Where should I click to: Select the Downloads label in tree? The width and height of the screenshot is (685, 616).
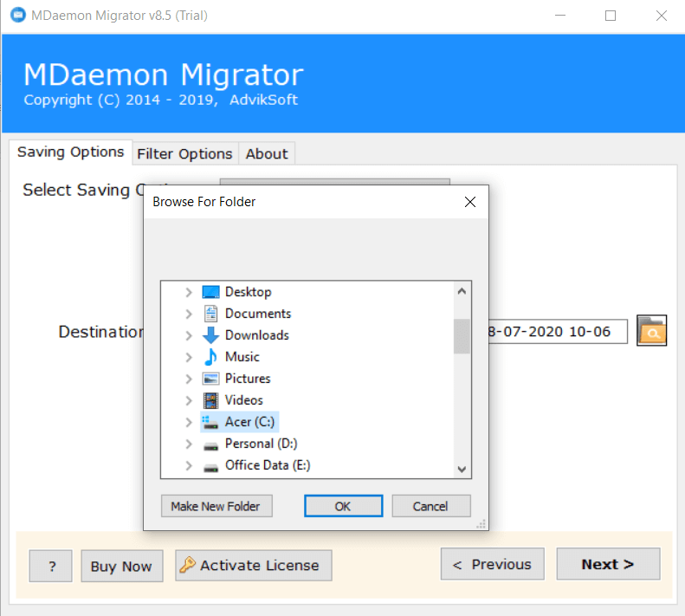[x=257, y=335]
